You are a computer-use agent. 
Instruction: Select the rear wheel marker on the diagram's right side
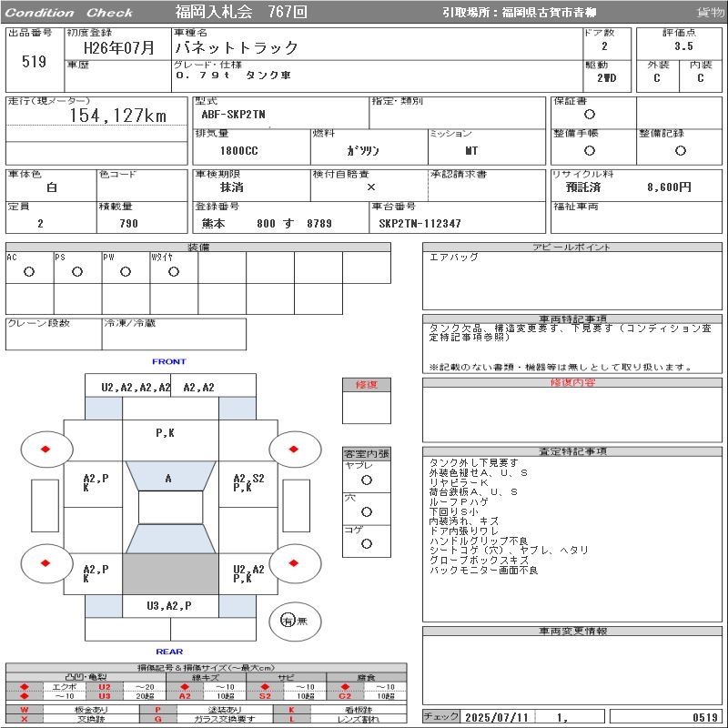coord(295,563)
